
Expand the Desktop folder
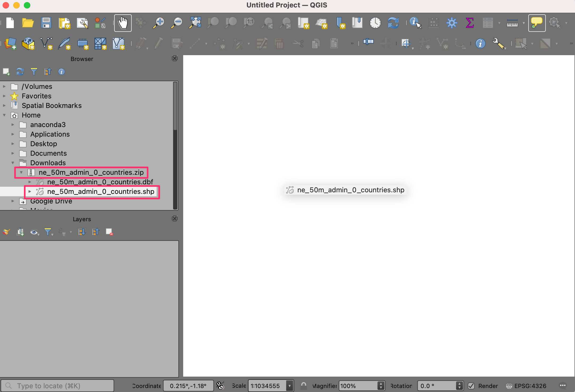(x=13, y=144)
